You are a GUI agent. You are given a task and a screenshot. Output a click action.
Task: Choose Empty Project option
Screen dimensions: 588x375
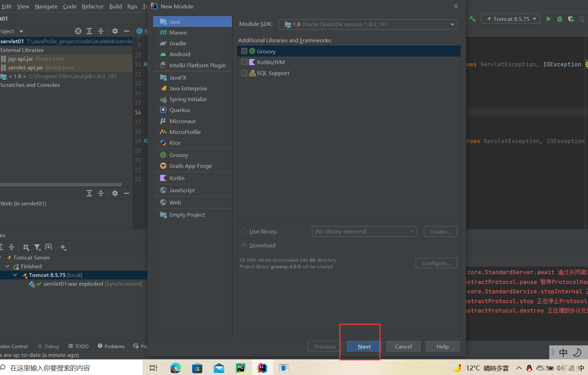point(193,215)
